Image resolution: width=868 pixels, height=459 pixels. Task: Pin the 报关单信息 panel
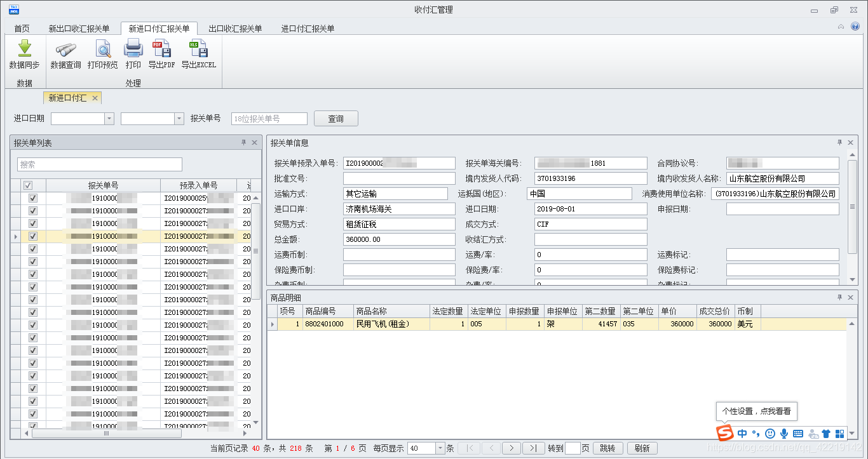839,143
